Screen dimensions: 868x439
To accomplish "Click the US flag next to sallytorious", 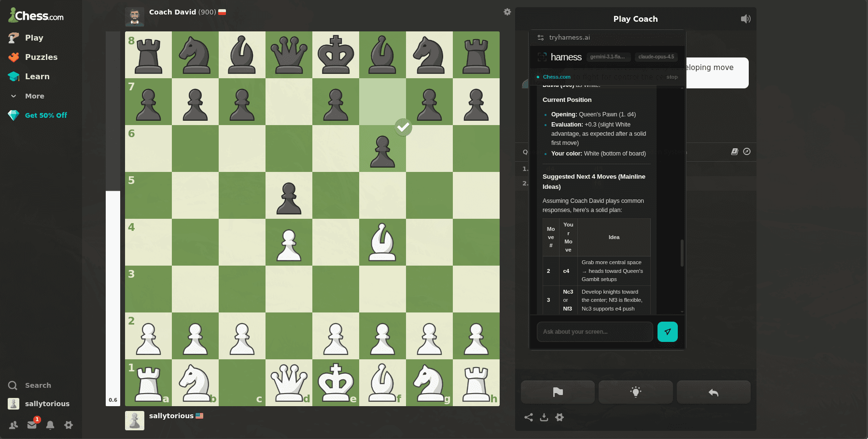I will [x=199, y=416].
